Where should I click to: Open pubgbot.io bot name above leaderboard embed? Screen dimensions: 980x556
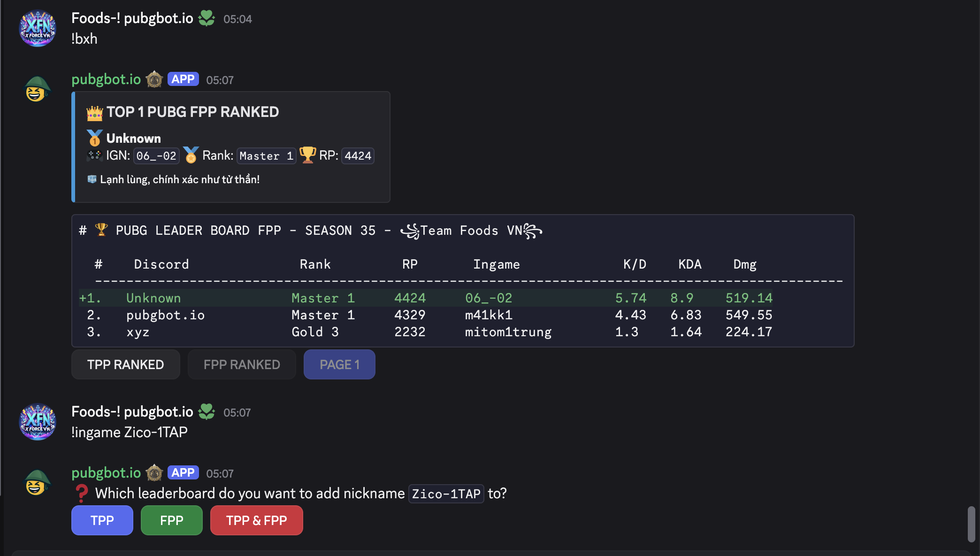(x=106, y=79)
